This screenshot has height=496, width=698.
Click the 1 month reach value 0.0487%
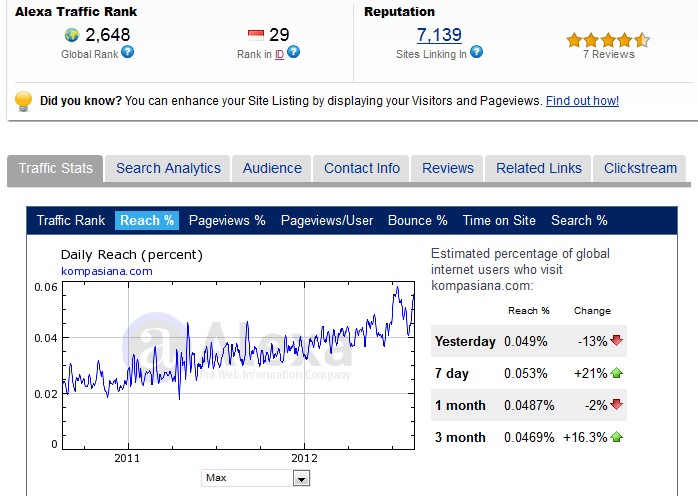(x=529, y=405)
